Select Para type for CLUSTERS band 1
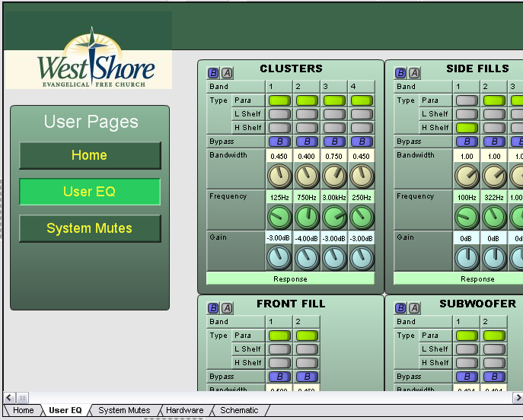The width and height of the screenshot is (523, 420). (x=279, y=100)
